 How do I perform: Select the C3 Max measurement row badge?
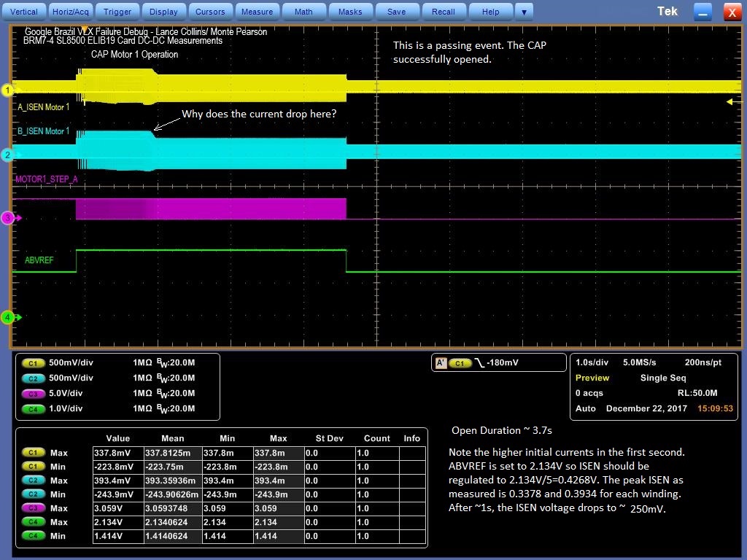tap(33, 508)
